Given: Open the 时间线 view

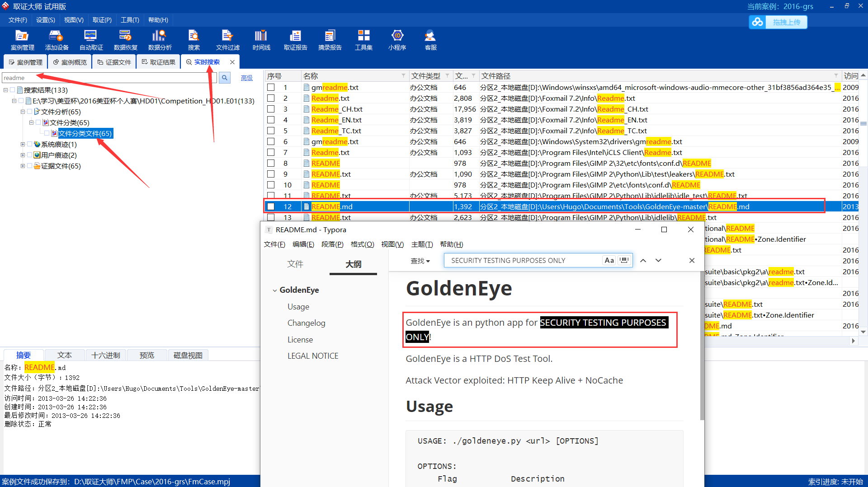Looking at the screenshot, I should (261, 40).
